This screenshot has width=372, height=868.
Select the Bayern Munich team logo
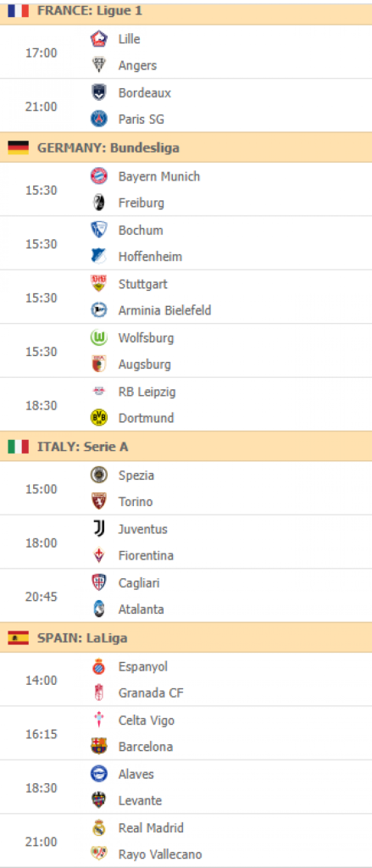tap(98, 176)
